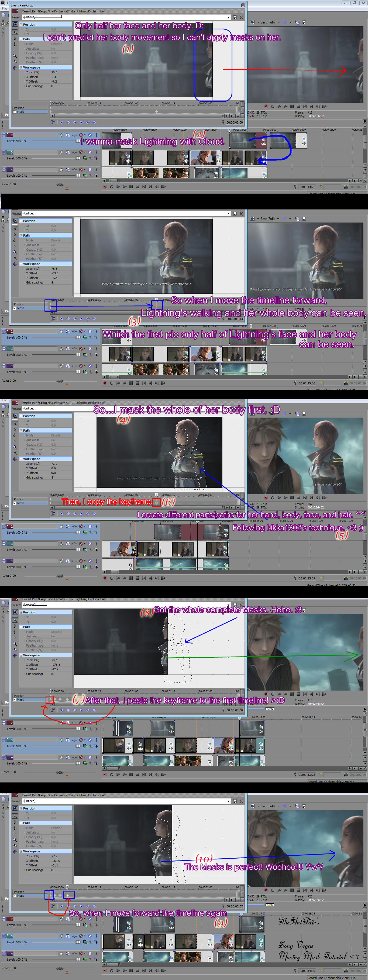Image resolution: width=368 pixels, height=980 pixels.
Task: Click Rate slider handle in topmost screenshot
Action: (x=60, y=185)
